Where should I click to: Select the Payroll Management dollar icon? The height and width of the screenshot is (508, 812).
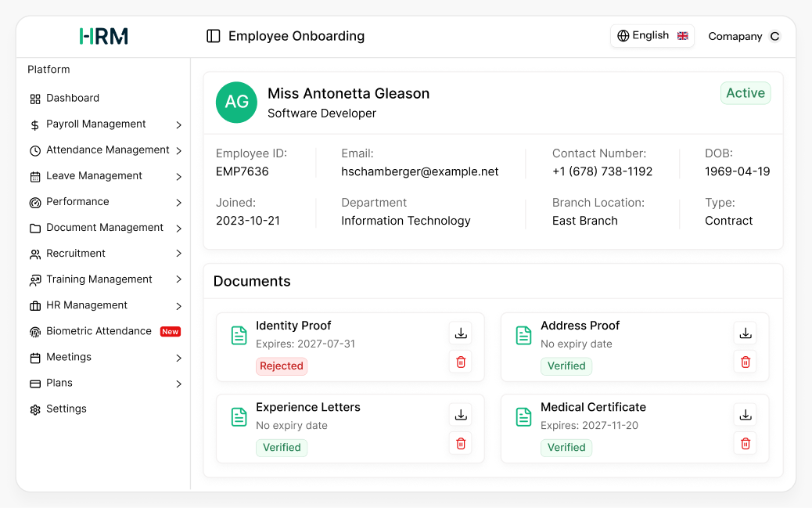point(34,124)
